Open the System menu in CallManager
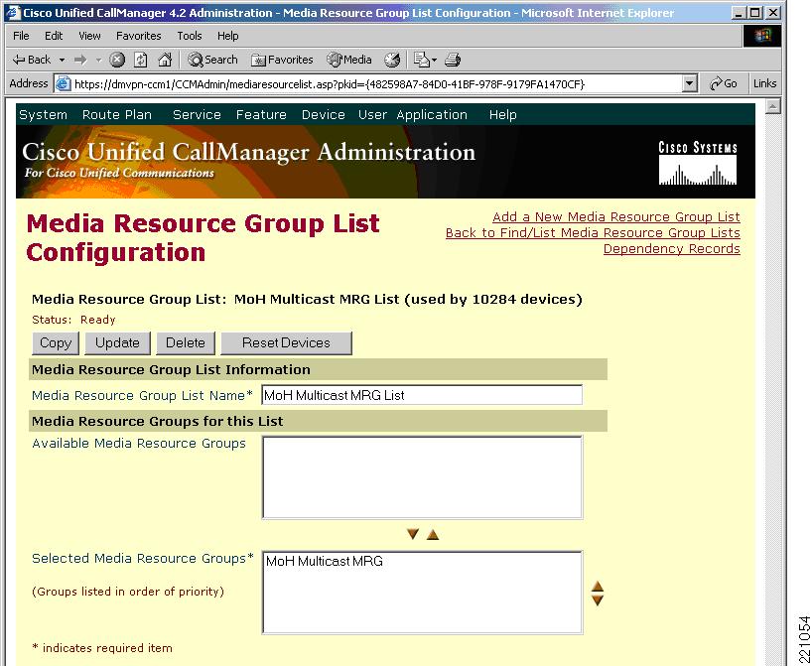Image resolution: width=812 pixels, height=666 pixels. coord(43,115)
